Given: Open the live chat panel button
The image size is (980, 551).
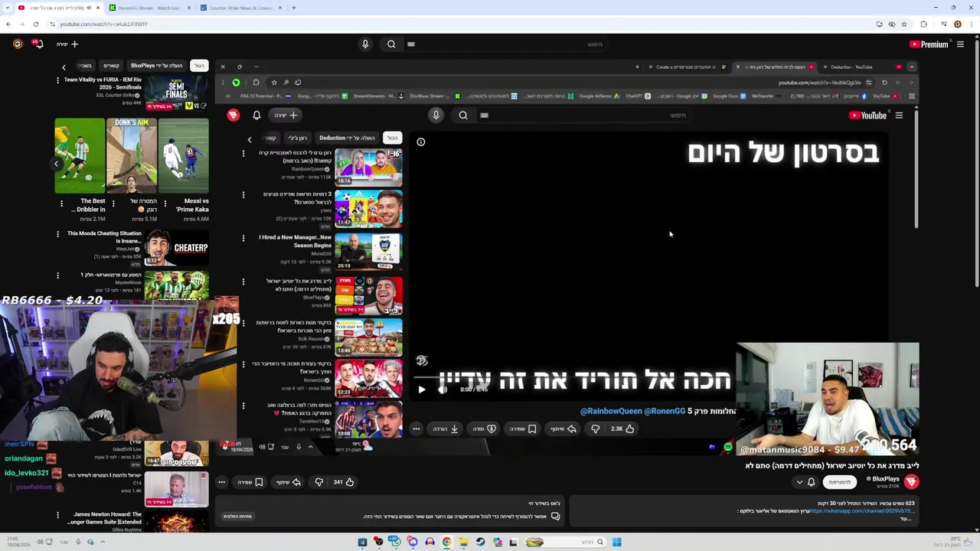Looking at the screenshot, I should 237,517.
